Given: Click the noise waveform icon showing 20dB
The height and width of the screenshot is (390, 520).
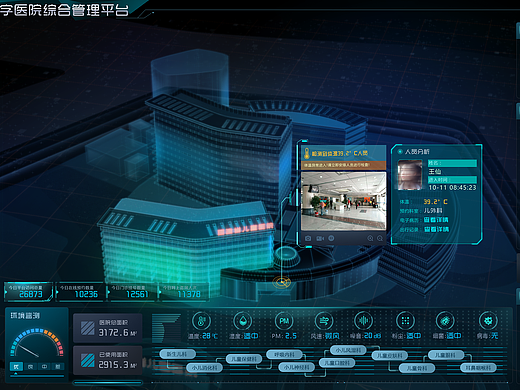Looking at the screenshot, I should pyautogui.click(x=363, y=321).
